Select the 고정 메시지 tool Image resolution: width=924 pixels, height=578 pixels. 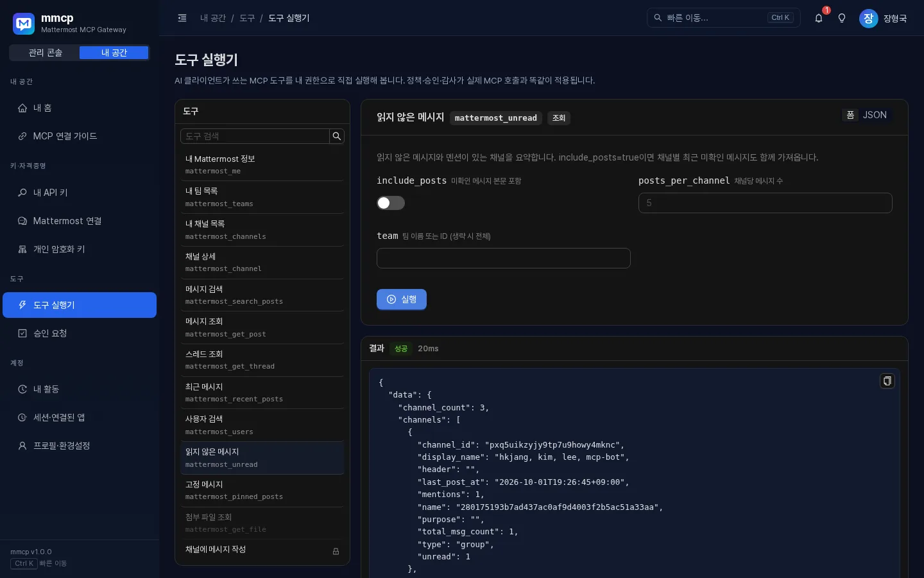(262, 490)
